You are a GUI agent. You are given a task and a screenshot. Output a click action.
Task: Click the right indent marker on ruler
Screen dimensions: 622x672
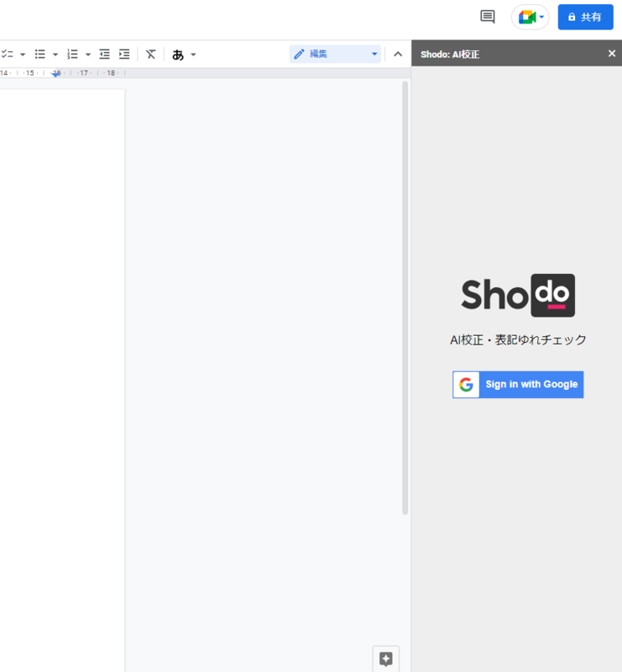pos(55,74)
